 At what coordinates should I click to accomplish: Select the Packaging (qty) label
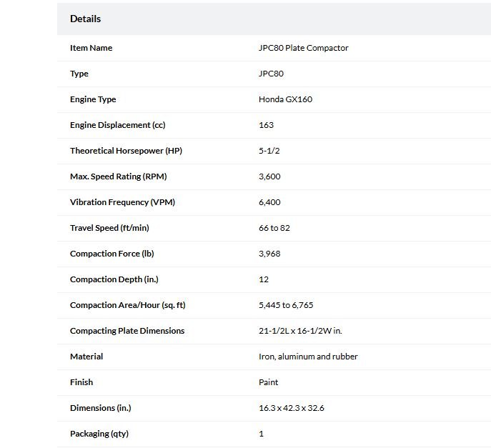[99, 434]
